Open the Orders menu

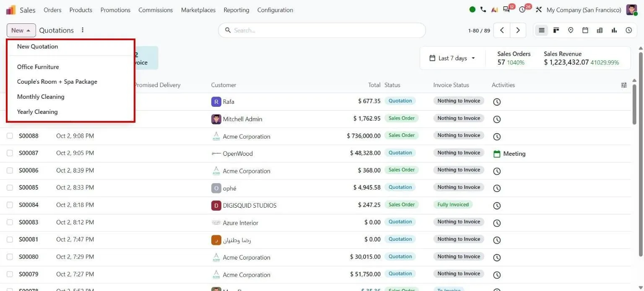[52, 10]
